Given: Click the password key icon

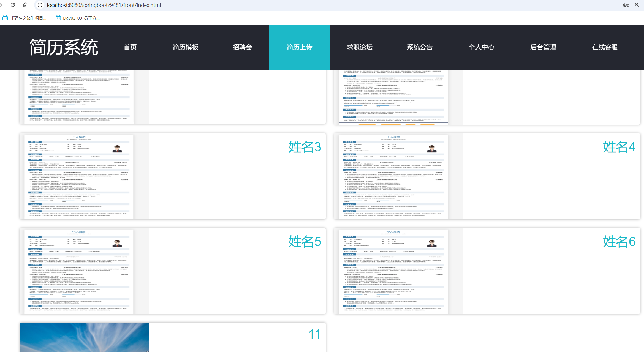Looking at the screenshot, I should point(626,5).
